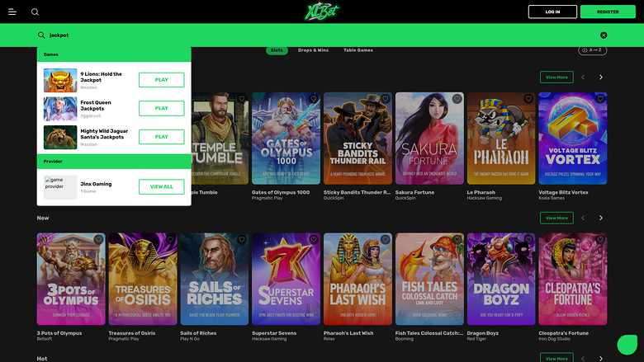This screenshot has width=644, height=362.
Task: Open Mighty Wild Jaguar result thumbnail
Action: pos(60,137)
